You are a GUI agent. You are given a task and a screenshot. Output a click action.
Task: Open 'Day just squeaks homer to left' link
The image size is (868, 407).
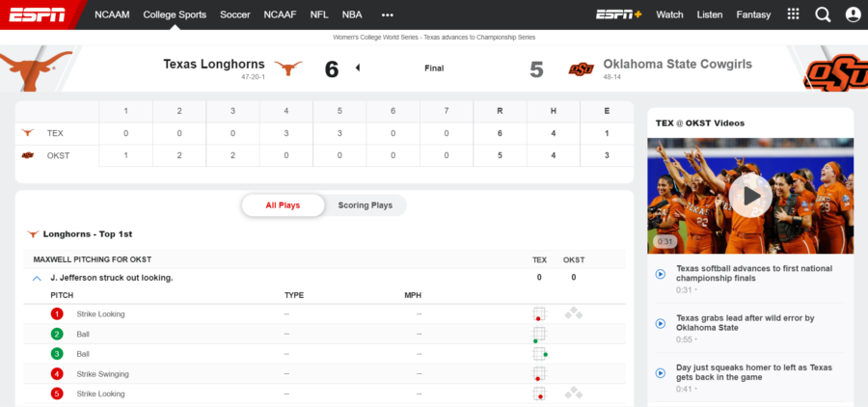click(754, 372)
